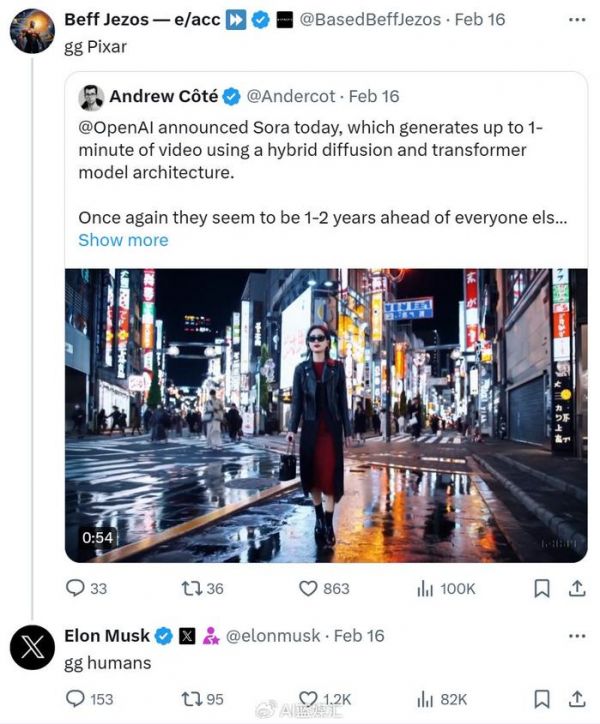600x724 pixels.
Task: Reply to Elon Musk's tweet
Action: (75, 698)
